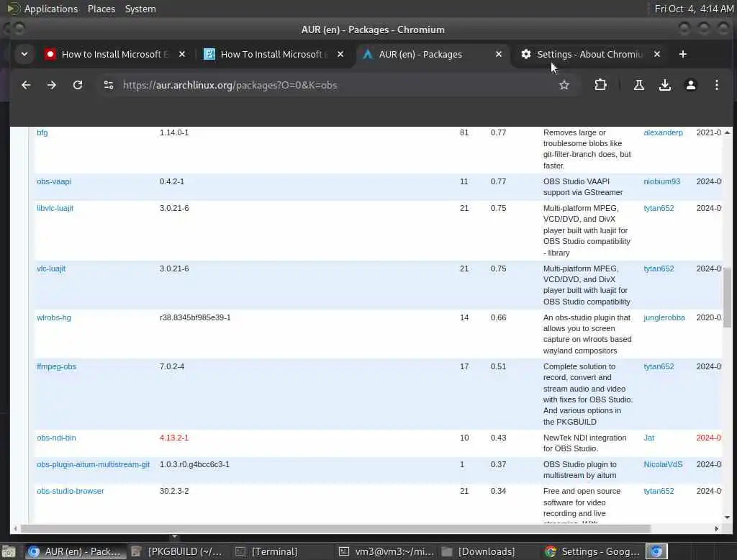Open the Extensions puzzle icon
Viewport: 737px width, 560px height.
(600, 85)
